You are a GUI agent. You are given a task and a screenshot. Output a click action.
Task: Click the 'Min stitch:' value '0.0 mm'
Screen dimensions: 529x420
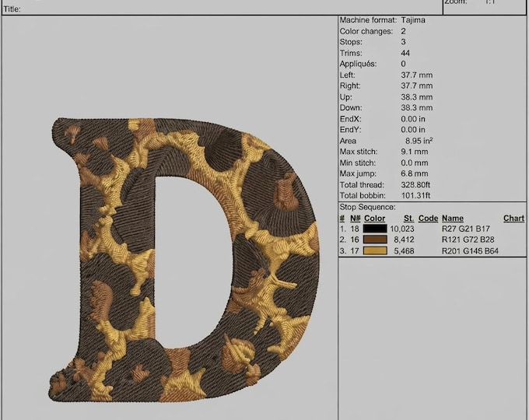415,163
